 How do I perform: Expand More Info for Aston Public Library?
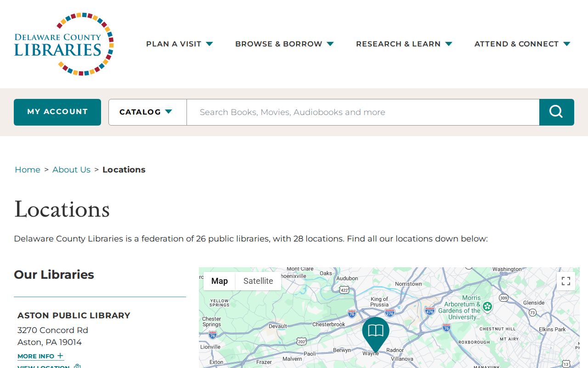pos(40,356)
